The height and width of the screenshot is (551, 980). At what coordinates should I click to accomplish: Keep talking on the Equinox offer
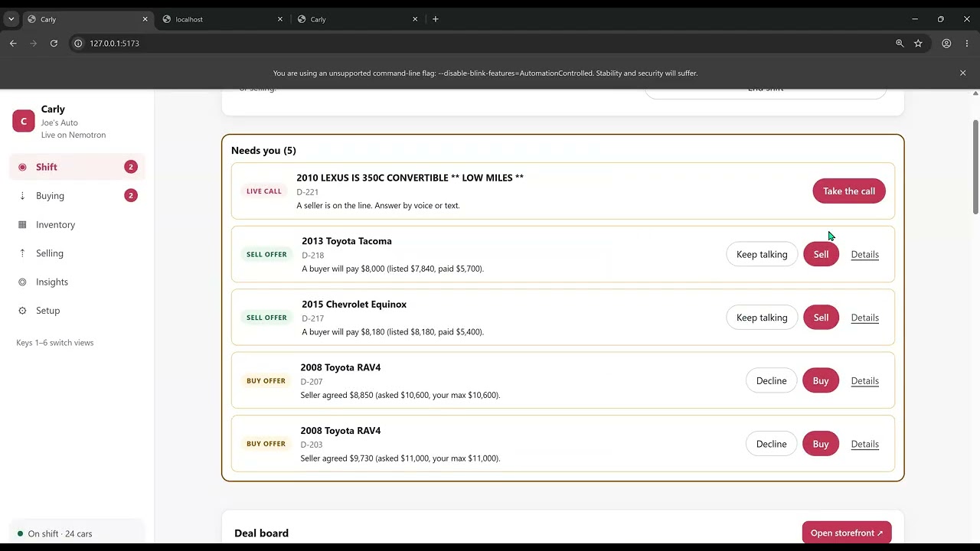tap(762, 318)
